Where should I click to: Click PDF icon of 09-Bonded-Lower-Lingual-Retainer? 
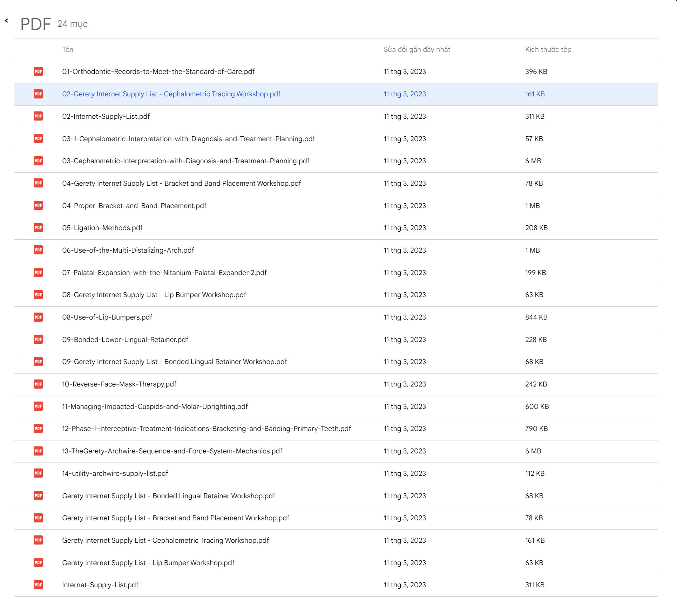click(x=38, y=340)
